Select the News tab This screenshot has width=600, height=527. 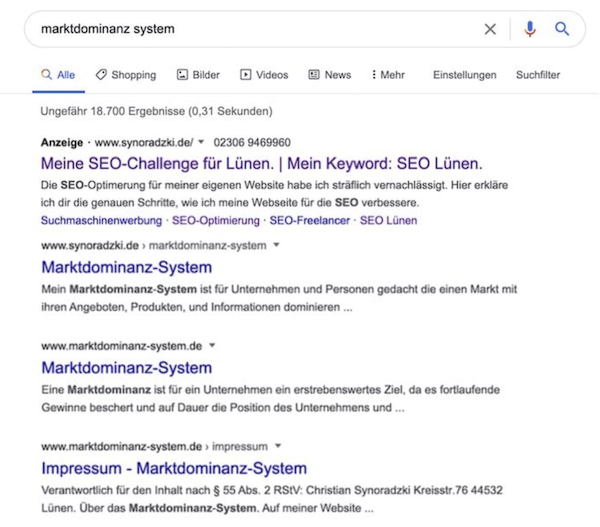click(x=330, y=75)
